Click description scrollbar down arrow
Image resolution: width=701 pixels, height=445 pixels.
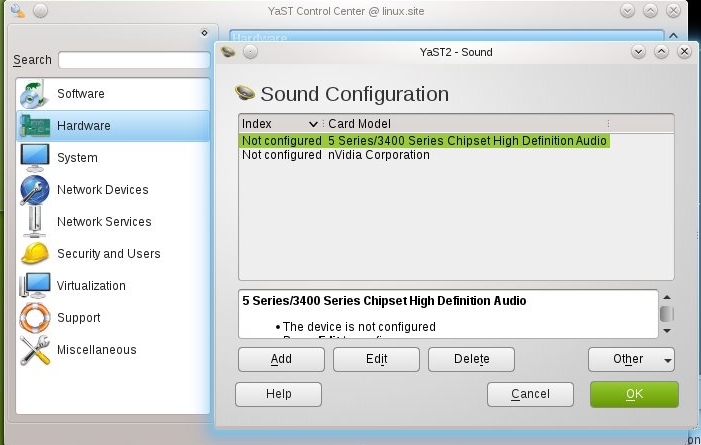pyautogui.click(x=667, y=331)
